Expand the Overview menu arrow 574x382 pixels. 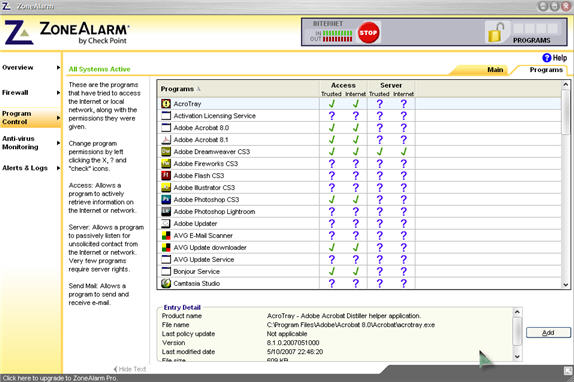[58, 68]
